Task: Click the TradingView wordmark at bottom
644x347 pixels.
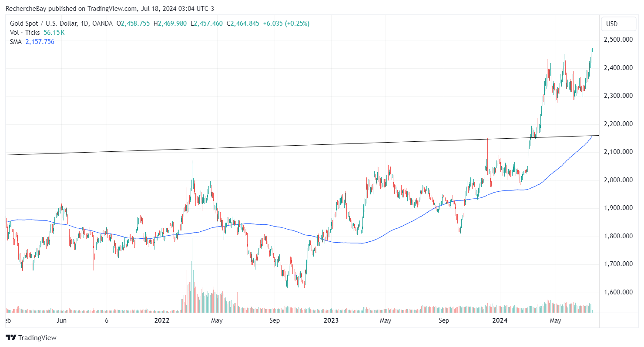Action: point(37,337)
